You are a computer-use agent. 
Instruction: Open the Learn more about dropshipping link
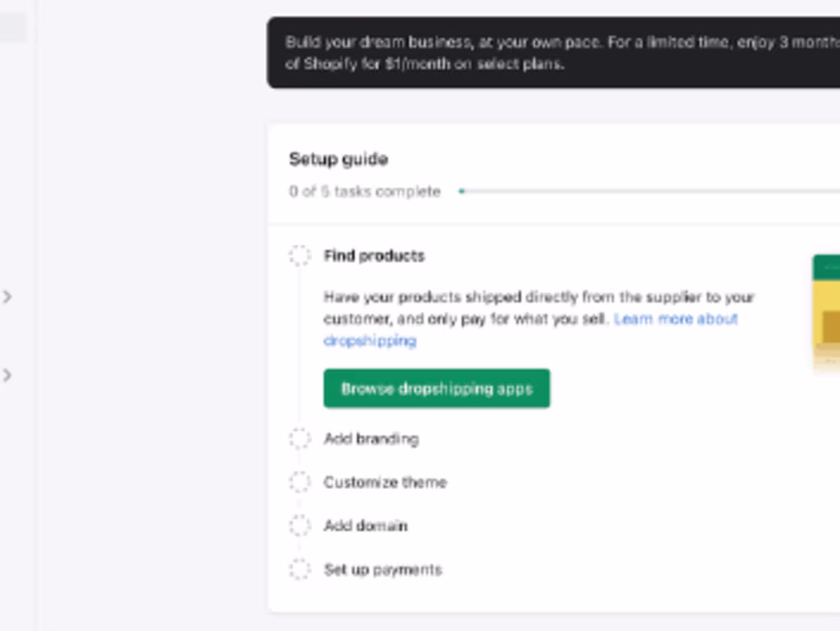tap(675, 319)
